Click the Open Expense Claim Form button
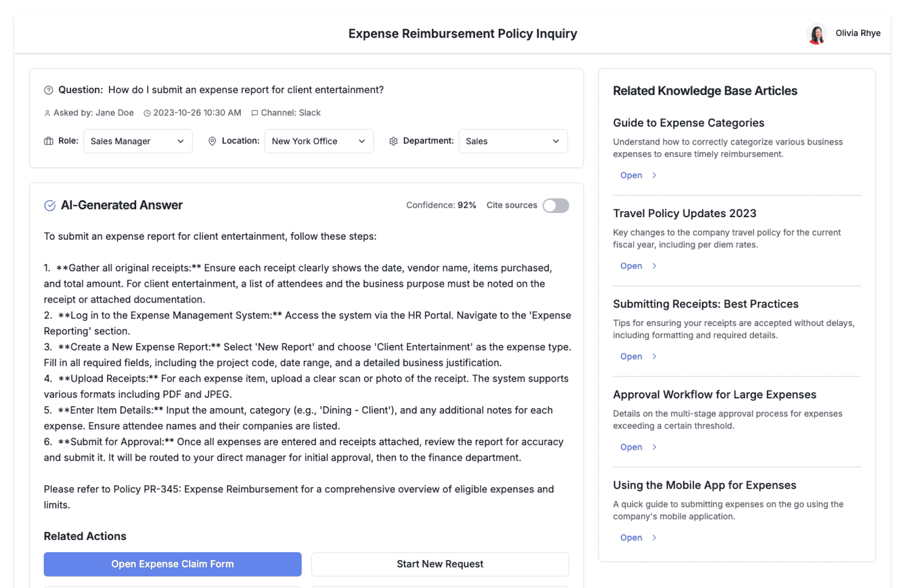Image resolution: width=905 pixels, height=588 pixels. [x=173, y=564]
